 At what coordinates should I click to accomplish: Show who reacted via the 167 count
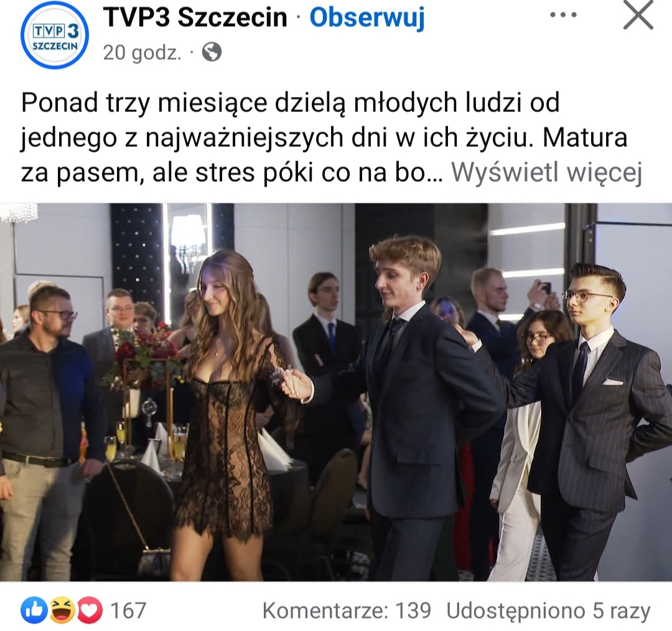(128, 610)
